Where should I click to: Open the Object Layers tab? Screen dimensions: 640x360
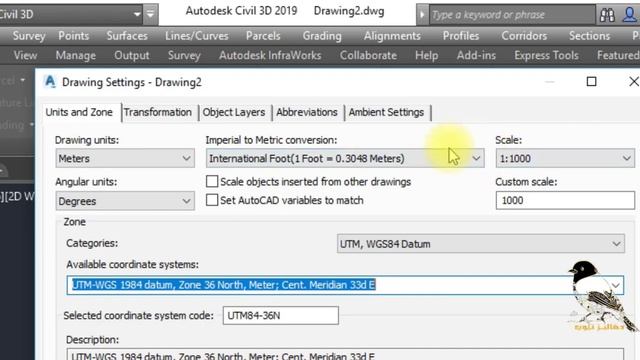tap(234, 112)
